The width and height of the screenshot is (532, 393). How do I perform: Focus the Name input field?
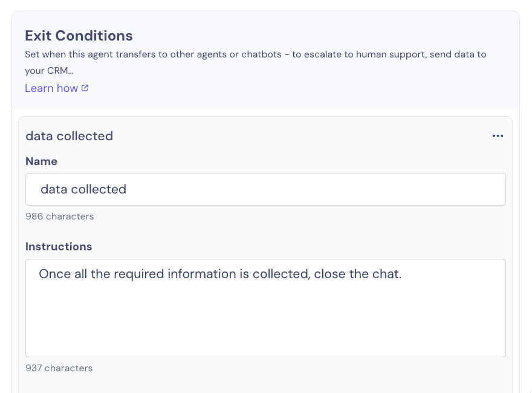pos(265,189)
